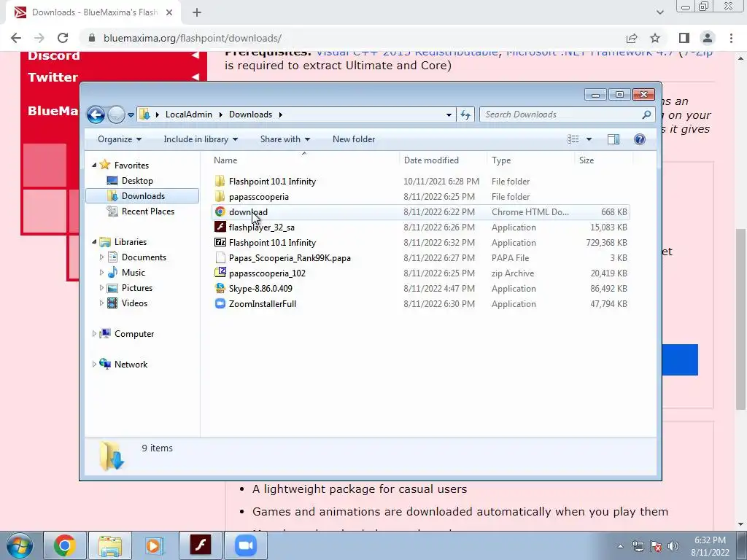Click the Search Downloads field

pos(567,114)
